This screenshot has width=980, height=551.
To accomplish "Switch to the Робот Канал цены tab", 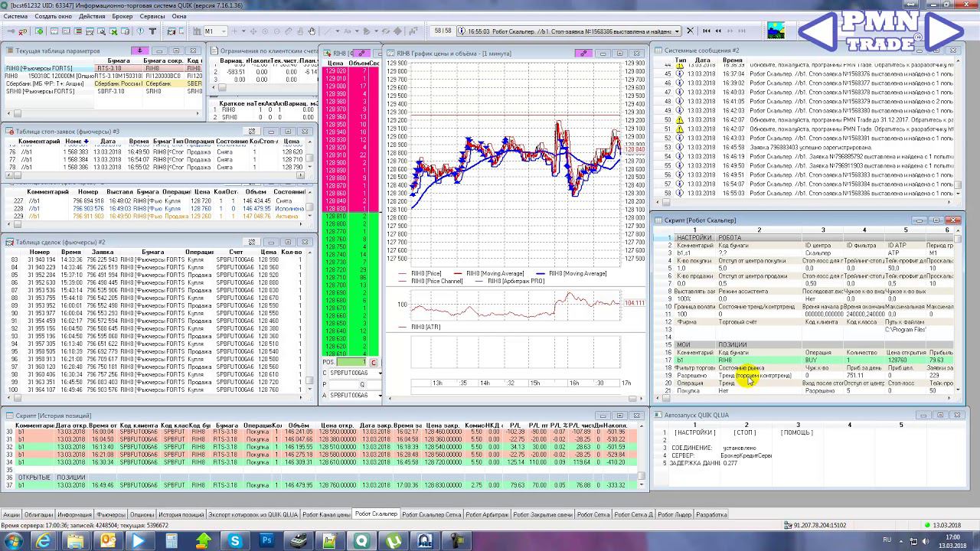I will coord(326,514).
